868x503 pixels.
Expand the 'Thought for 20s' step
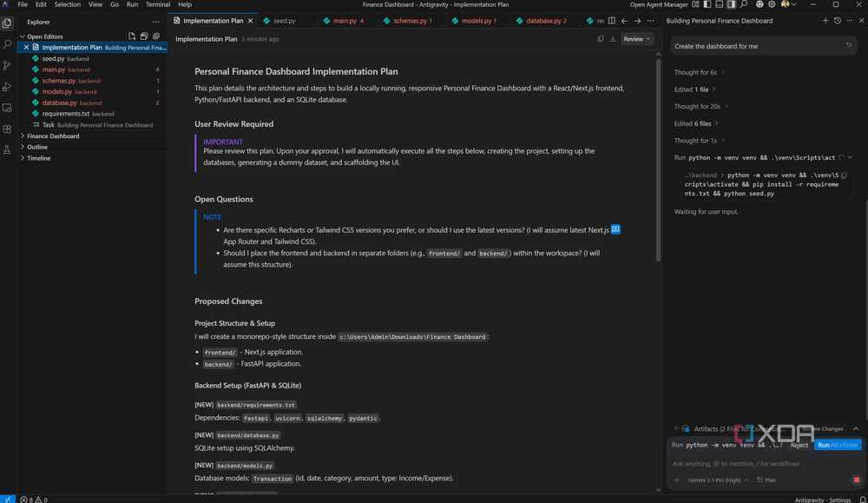click(700, 106)
